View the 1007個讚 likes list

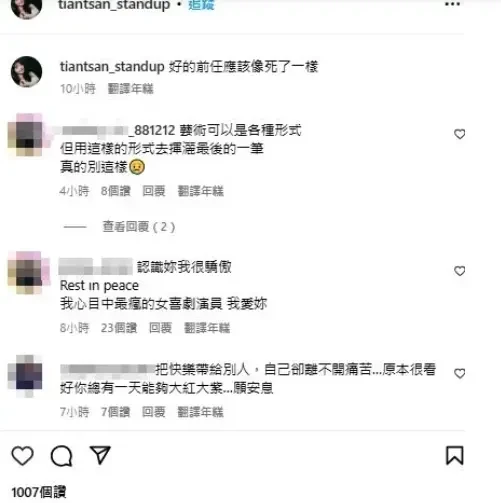click(x=39, y=492)
